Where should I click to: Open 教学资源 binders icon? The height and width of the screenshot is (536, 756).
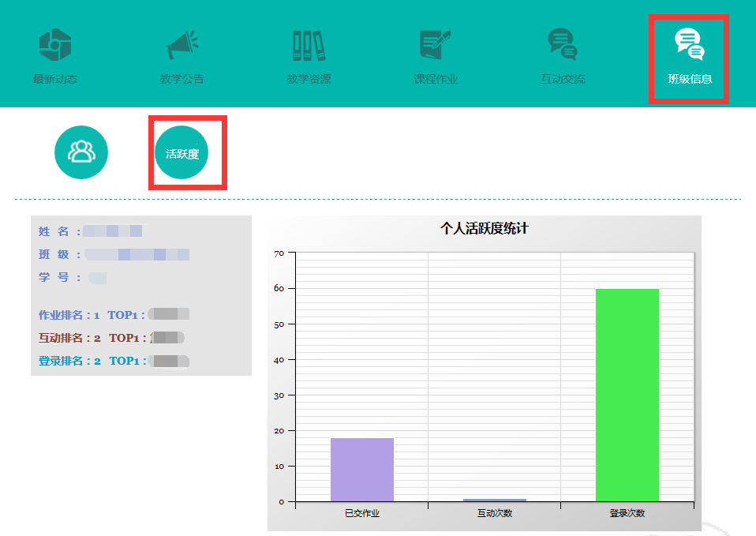click(309, 45)
